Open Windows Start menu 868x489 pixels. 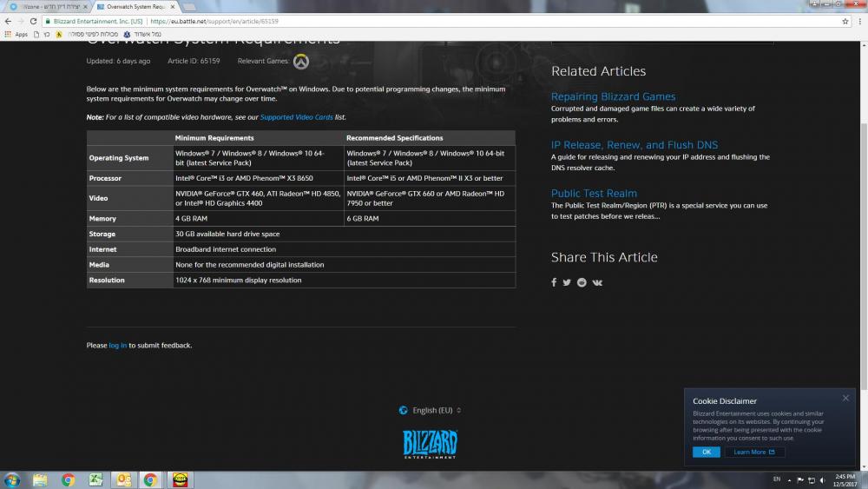(12, 479)
